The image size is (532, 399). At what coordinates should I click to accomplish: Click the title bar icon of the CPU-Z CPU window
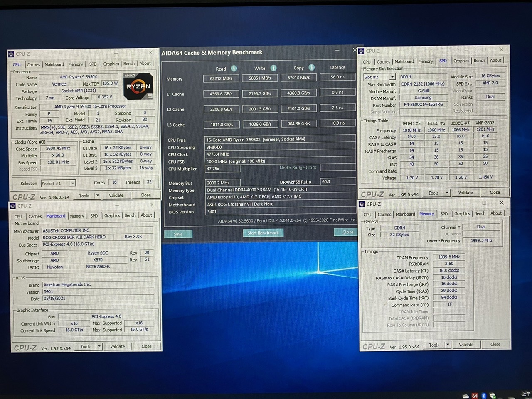pyautogui.click(x=11, y=54)
